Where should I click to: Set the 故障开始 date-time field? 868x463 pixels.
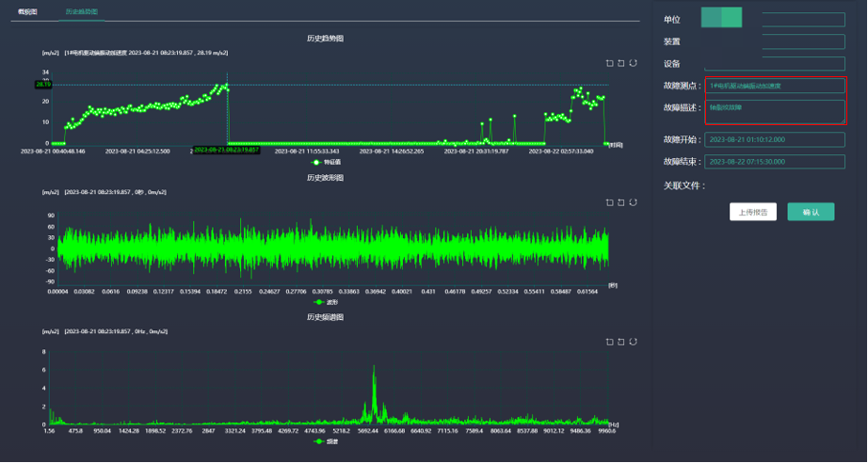tap(775, 140)
